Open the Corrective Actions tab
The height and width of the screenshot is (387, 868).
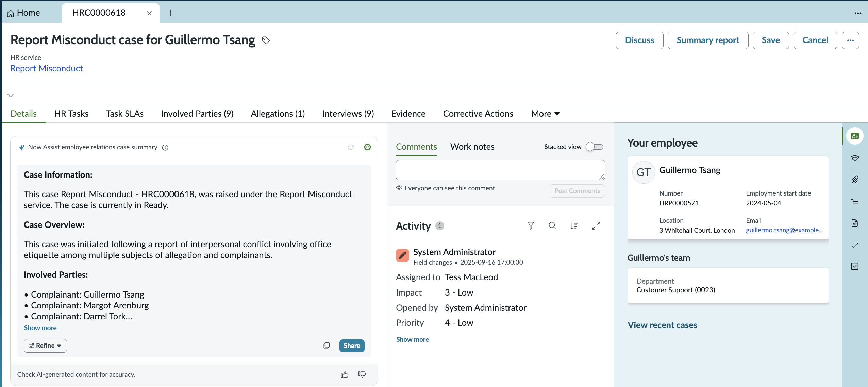pos(478,114)
